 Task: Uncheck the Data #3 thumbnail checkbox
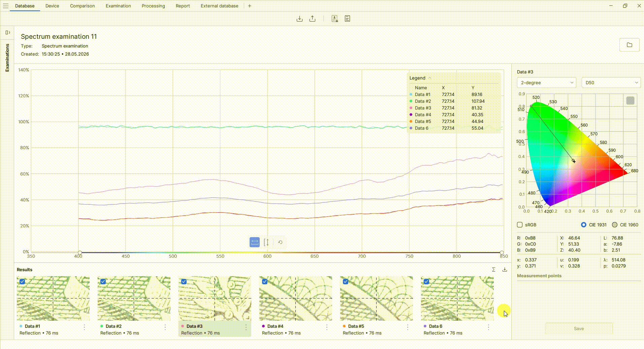coord(184,282)
